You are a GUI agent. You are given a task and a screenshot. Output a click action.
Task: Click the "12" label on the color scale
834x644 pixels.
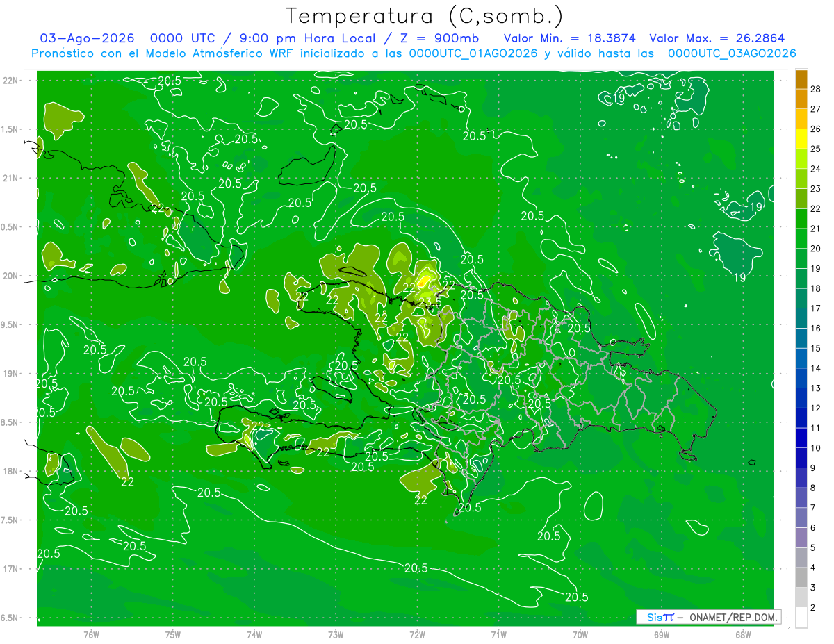(816, 408)
